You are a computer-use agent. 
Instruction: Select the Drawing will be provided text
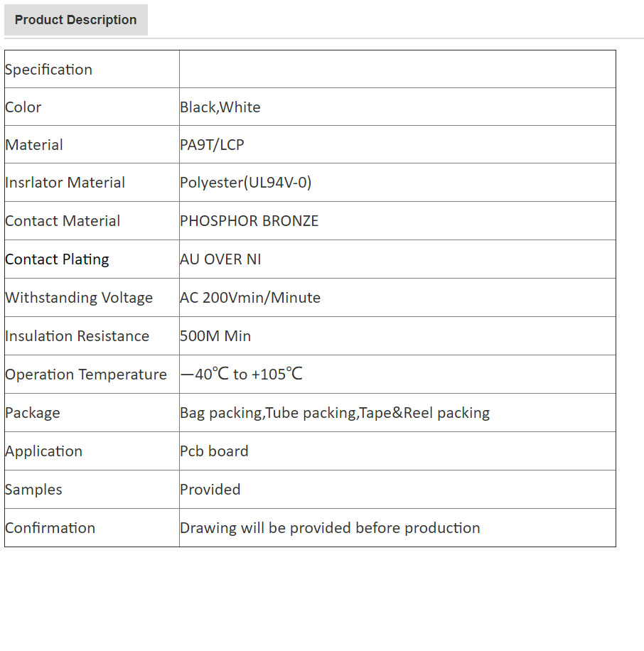point(330,528)
